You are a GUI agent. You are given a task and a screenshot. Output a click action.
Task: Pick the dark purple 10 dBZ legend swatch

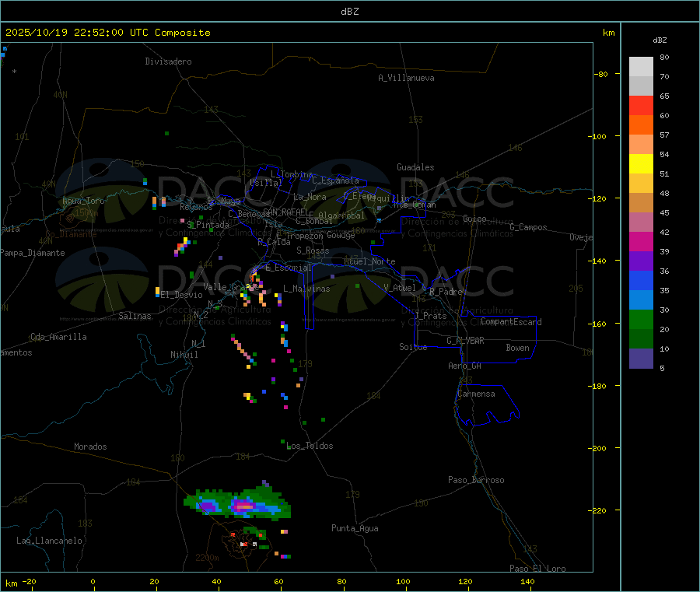[x=641, y=358]
